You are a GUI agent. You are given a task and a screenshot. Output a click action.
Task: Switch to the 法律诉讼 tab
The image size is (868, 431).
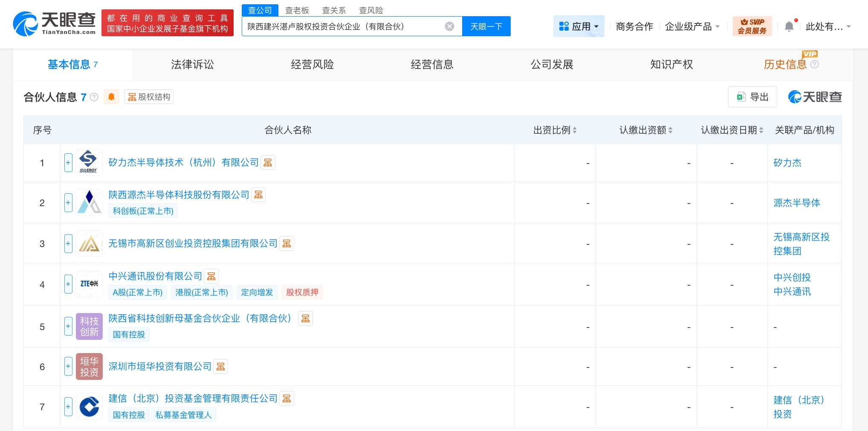(192, 64)
